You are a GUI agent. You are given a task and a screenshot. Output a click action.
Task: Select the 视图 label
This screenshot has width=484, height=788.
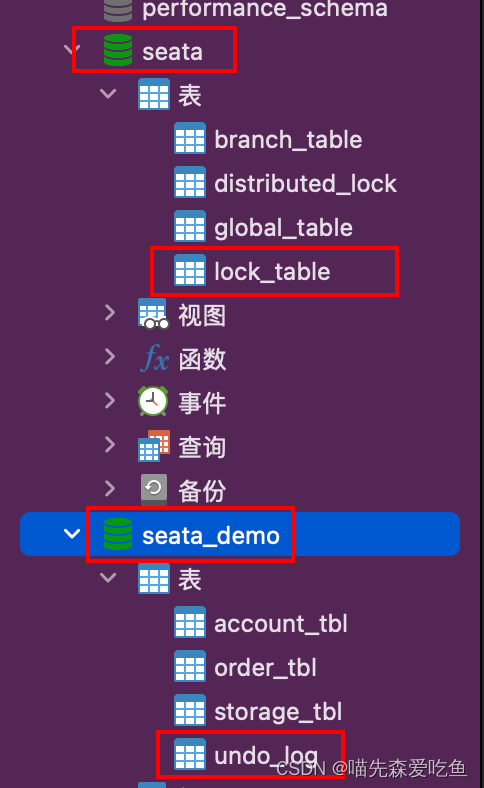[x=202, y=316]
